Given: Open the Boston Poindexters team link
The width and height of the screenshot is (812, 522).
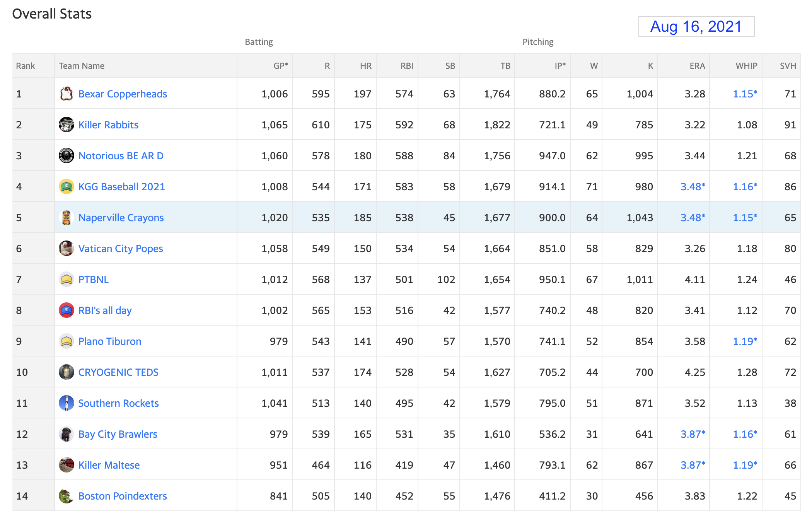Looking at the screenshot, I should click(x=123, y=496).
